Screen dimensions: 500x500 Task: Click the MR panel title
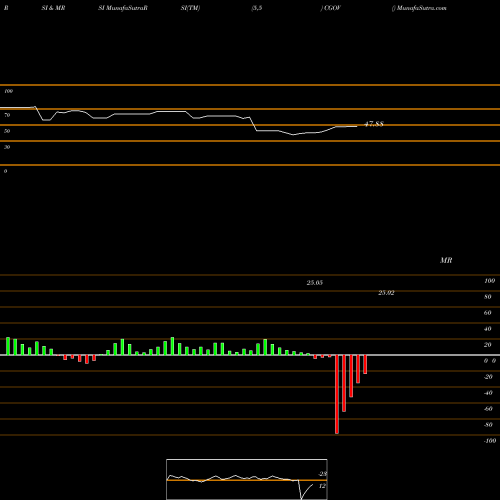(x=446, y=260)
